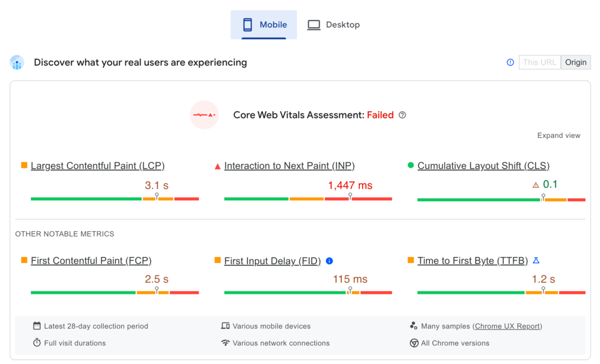Click the laptop icon next to Desktop
The height and width of the screenshot is (364, 600).
313,25
